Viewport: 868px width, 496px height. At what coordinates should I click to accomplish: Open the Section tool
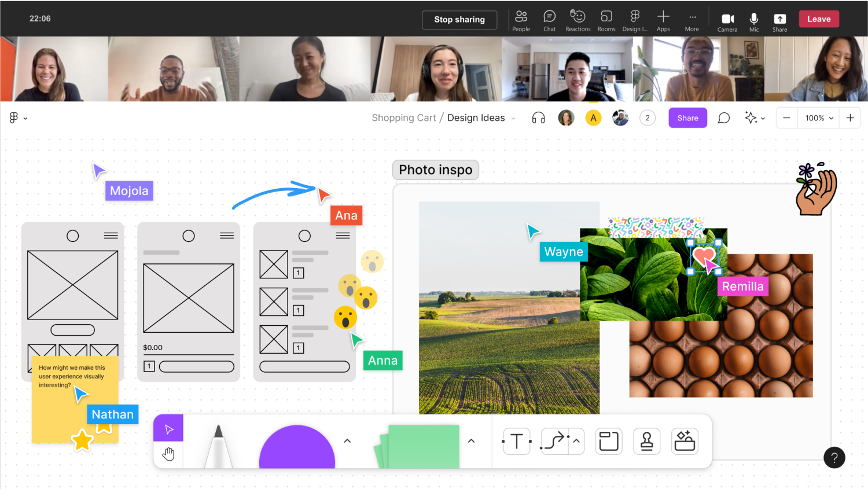609,441
